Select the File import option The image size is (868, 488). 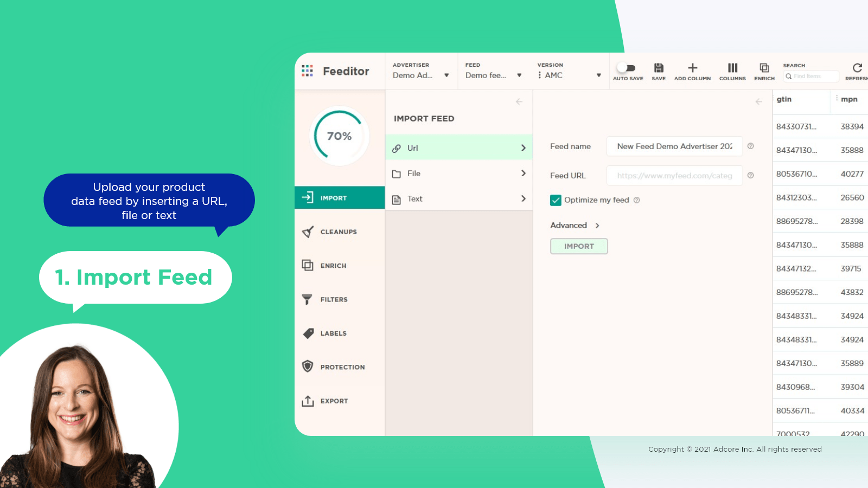[x=458, y=174]
